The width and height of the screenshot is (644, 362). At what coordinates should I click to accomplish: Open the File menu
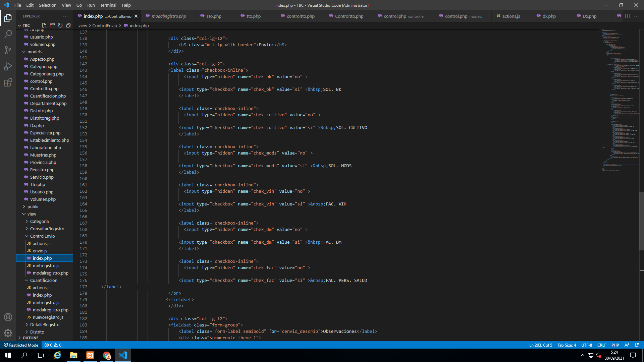pyautogui.click(x=18, y=5)
